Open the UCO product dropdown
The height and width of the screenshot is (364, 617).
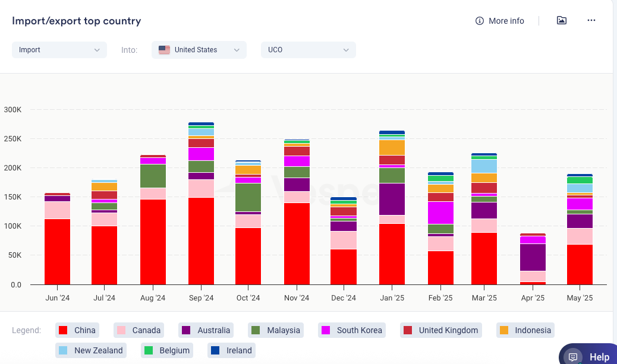(x=308, y=50)
